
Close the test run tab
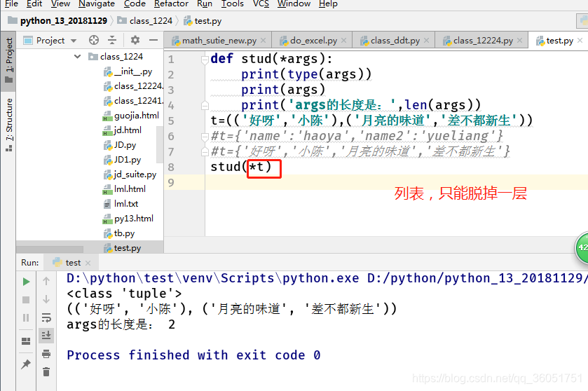[88, 263]
